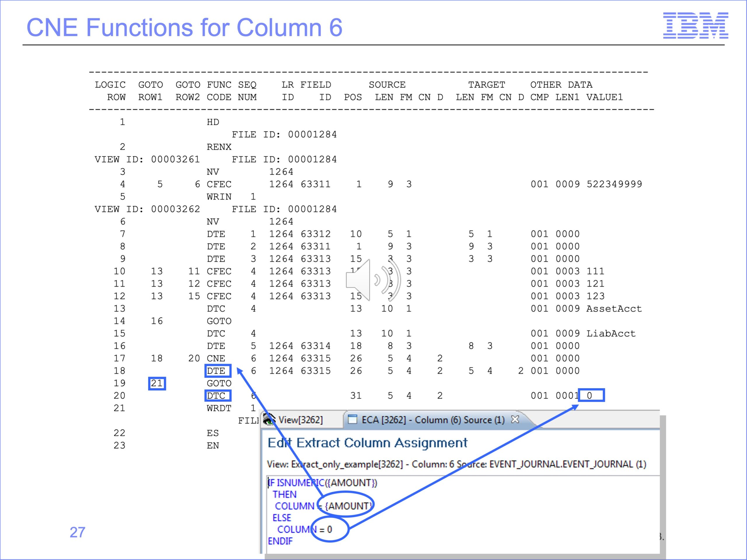Close the ECA [3262] Column (6) Source tab
Screen dimensions: 747x560
pos(515,419)
